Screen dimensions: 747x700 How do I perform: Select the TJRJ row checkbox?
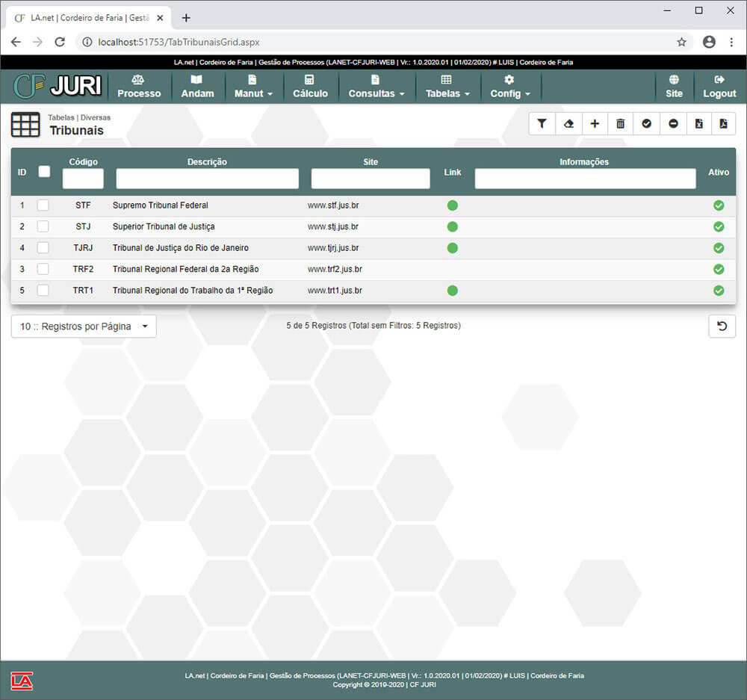(43, 248)
